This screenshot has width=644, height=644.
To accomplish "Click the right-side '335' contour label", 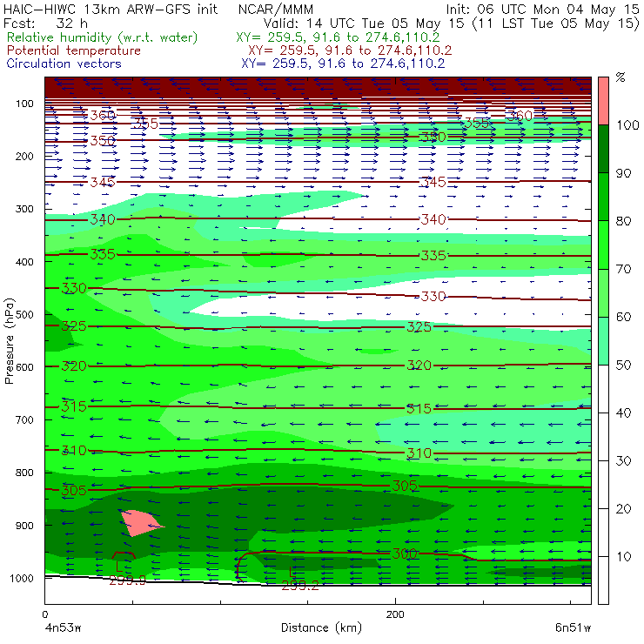I will [x=433, y=256].
